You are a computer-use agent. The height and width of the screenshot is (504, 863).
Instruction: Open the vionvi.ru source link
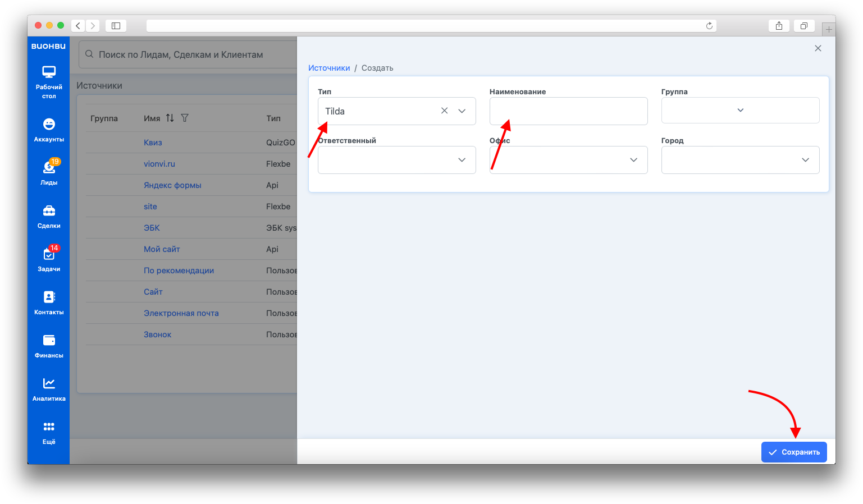coord(159,164)
